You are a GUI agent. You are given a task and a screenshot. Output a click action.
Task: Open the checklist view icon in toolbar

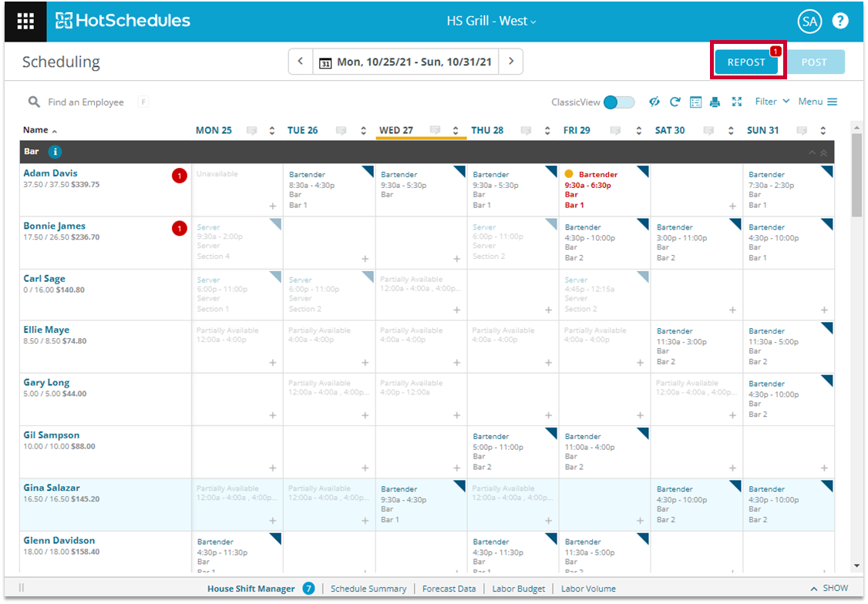coord(695,102)
